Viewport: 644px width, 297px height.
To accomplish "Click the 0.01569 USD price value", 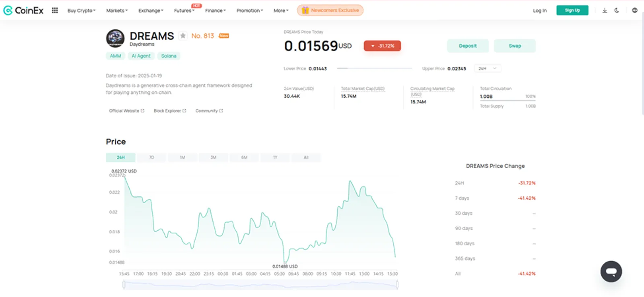I will pyautogui.click(x=318, y=46).
